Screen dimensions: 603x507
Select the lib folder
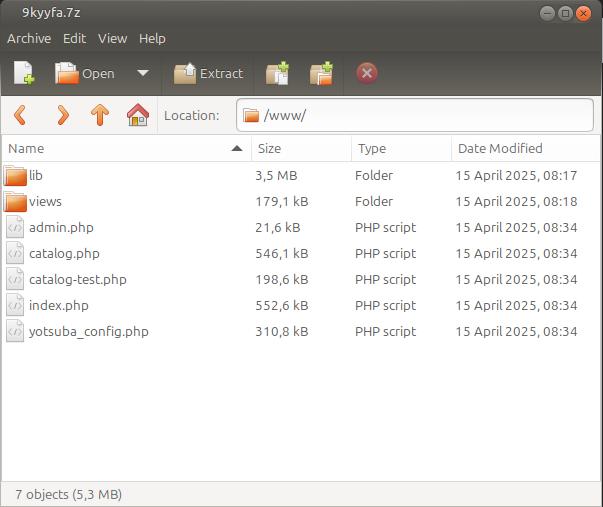[x=35, y=175]
